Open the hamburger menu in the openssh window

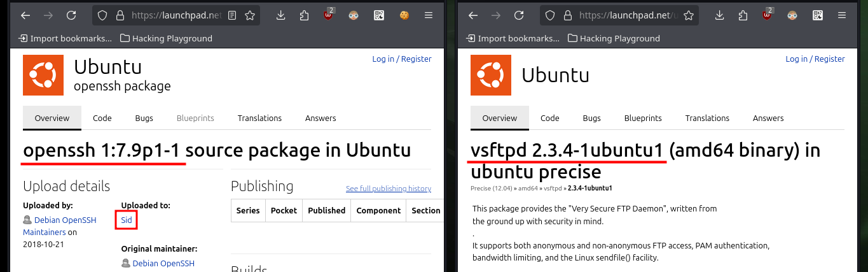(429, 15)
